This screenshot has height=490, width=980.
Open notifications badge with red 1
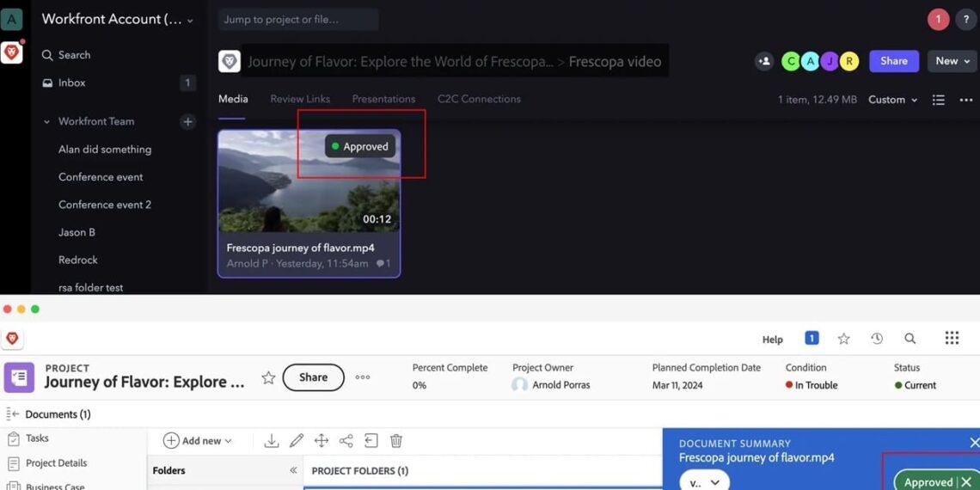coord(938,20)
